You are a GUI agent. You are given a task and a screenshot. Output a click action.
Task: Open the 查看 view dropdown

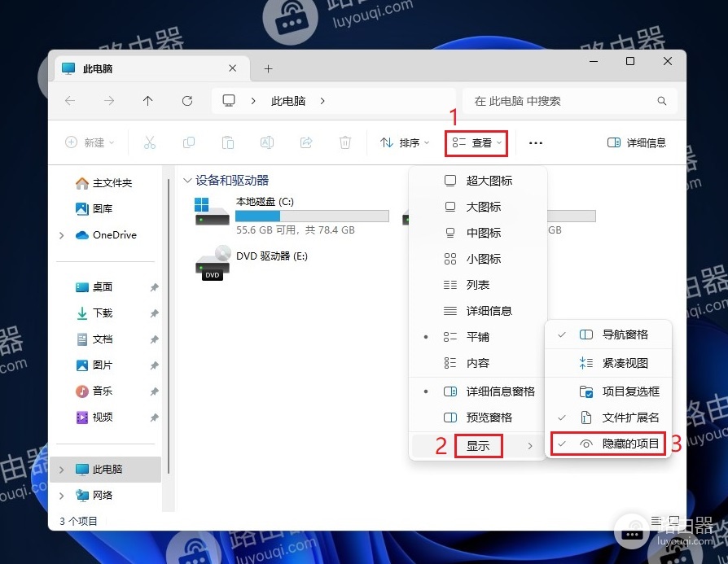[x=477, y=143]
